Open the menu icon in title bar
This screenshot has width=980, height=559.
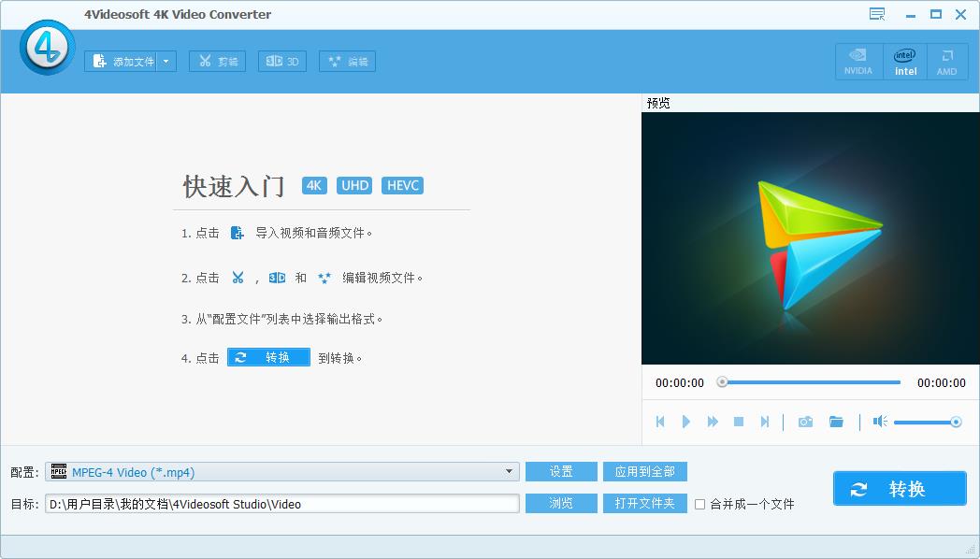877,14
